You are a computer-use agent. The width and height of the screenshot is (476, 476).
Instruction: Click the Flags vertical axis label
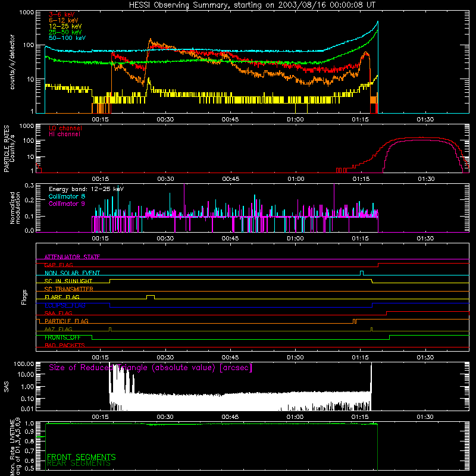(24, 297)
